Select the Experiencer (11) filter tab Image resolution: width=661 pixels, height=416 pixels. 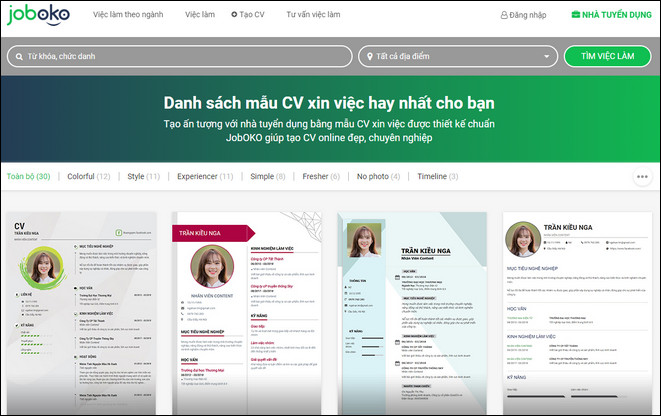click(205, 176)
